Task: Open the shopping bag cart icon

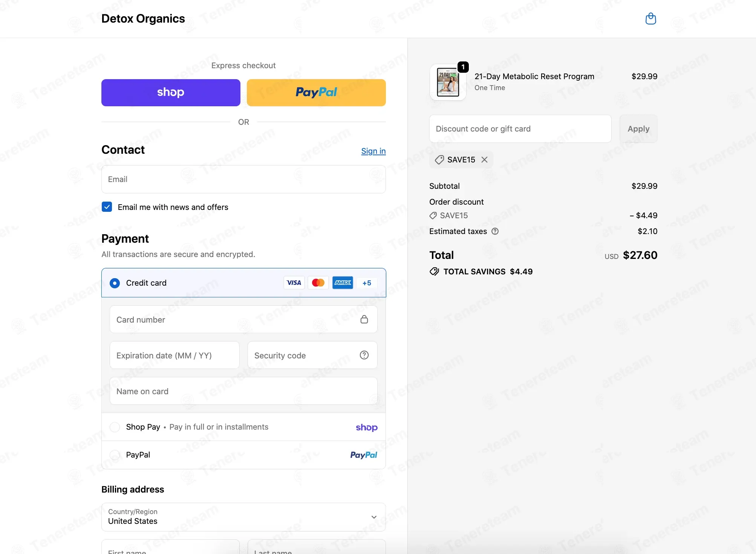Action: point(650,18)
